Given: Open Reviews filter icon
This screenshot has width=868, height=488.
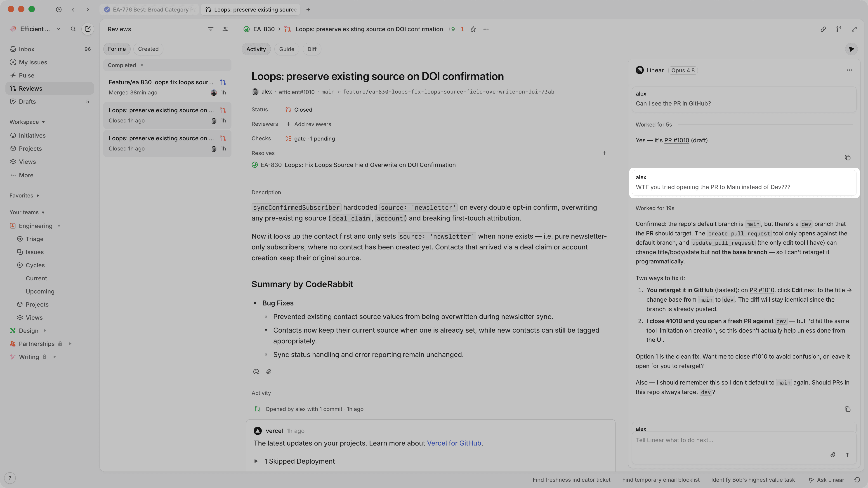Looking at the screenshot, I should click(211, 29).
